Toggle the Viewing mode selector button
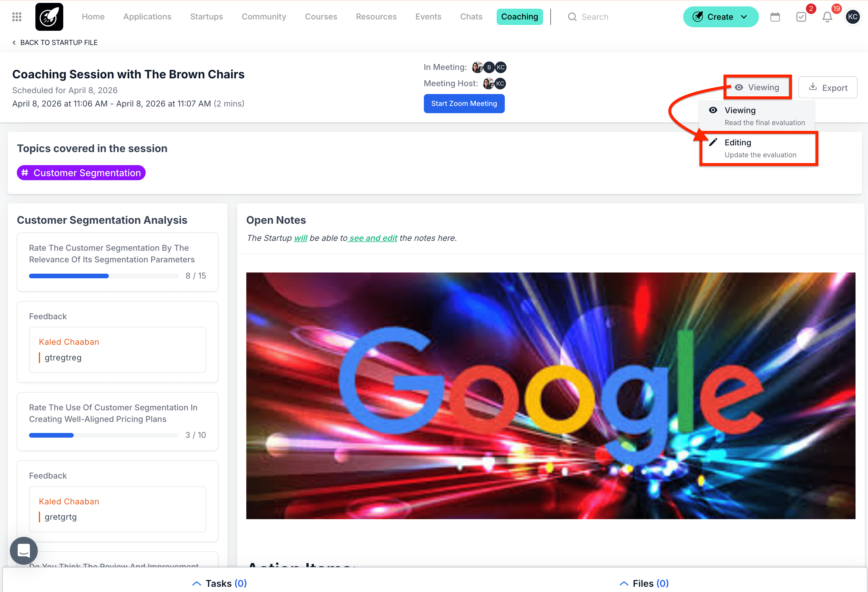The width and height of the screenshot is (868, 592). pos(757,87)
